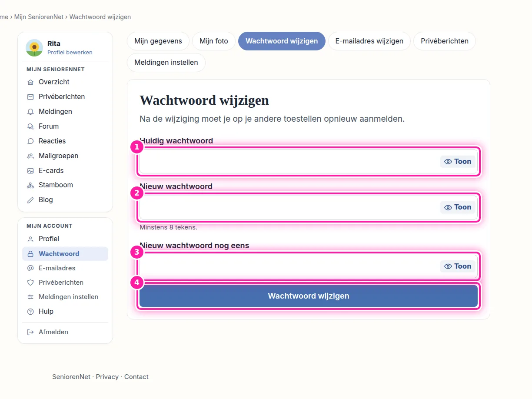Click the tree diagram icon beside Stamboom
Viewport: 532px width, 399px height.
[x=30, y=185]
